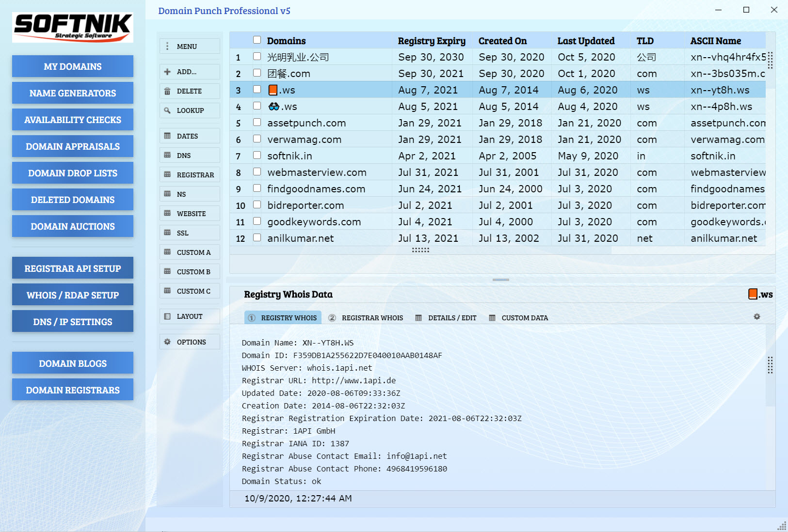The width and height of the screenshot is (788, 532).
Task: Click the table icon beside Custom Data
Action: pyautogui.click(x=492, y=318)
